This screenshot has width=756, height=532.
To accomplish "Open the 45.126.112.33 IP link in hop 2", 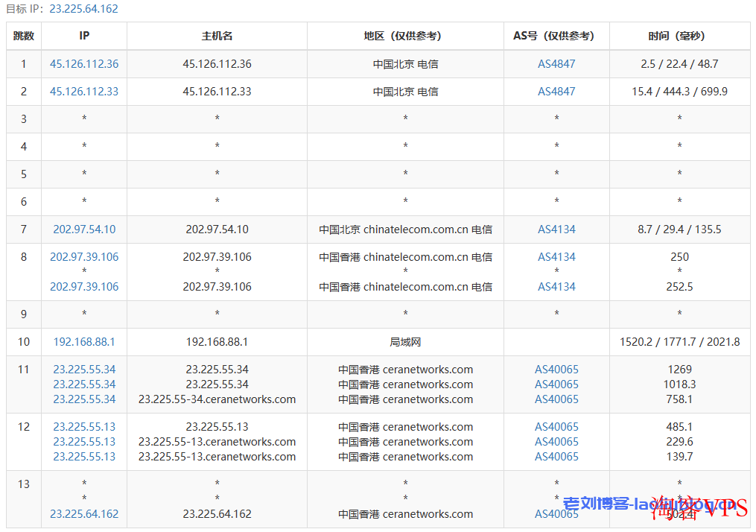I will pos(84,91).
